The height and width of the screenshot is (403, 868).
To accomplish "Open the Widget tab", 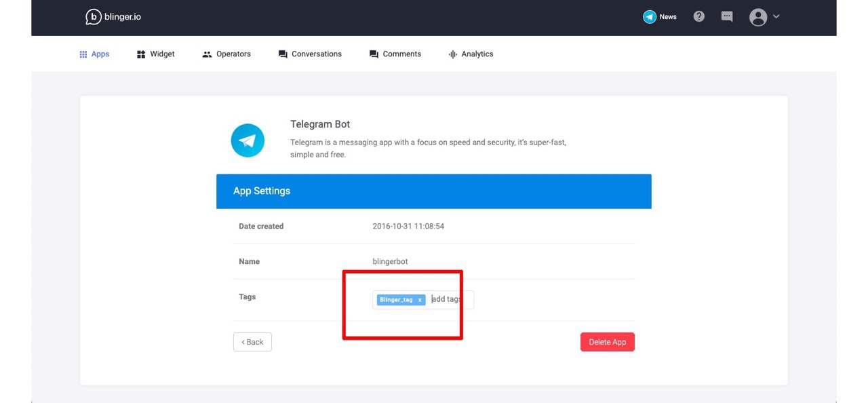I will (156, 54).
